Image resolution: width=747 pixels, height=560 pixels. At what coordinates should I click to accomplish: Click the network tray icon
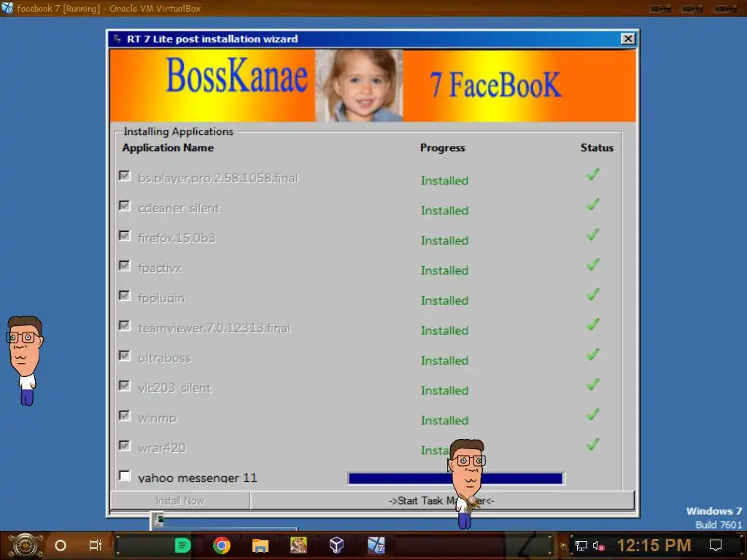pos(581,545)
